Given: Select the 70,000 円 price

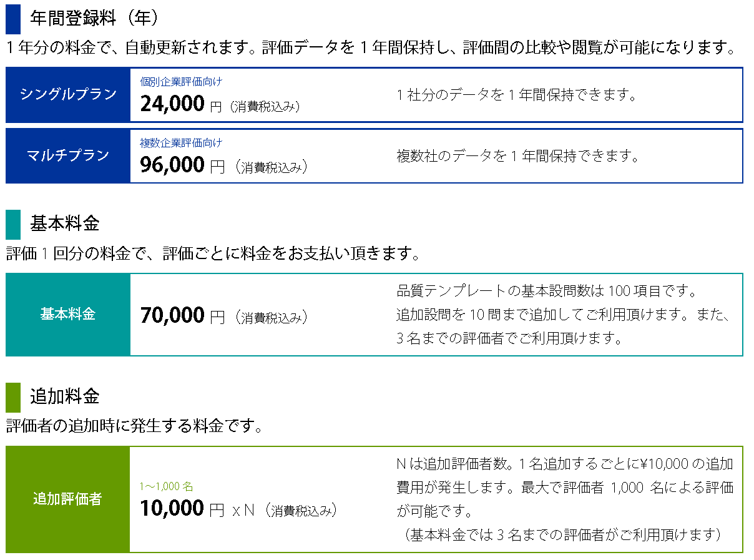Looking at the screenshot, I should [181, 316].
